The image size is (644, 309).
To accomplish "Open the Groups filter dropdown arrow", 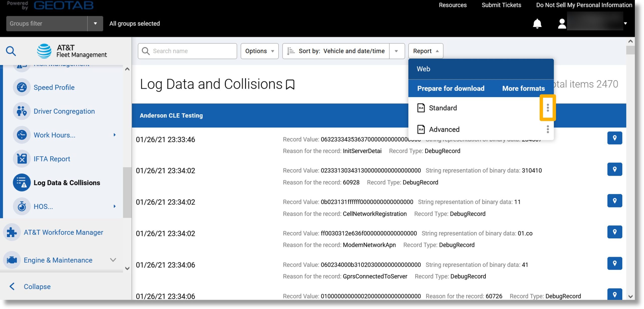I will pyautogui.click(x=95, y=23).
